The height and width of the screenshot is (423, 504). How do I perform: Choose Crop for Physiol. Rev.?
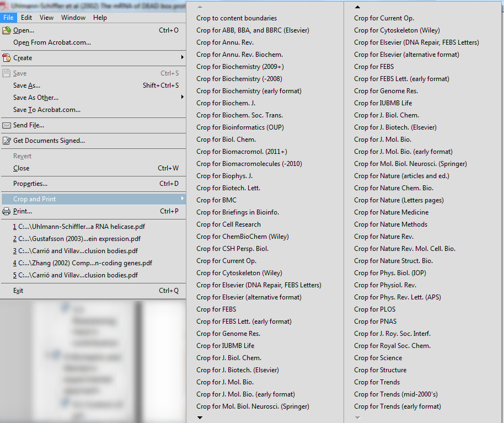pos(385,286)
